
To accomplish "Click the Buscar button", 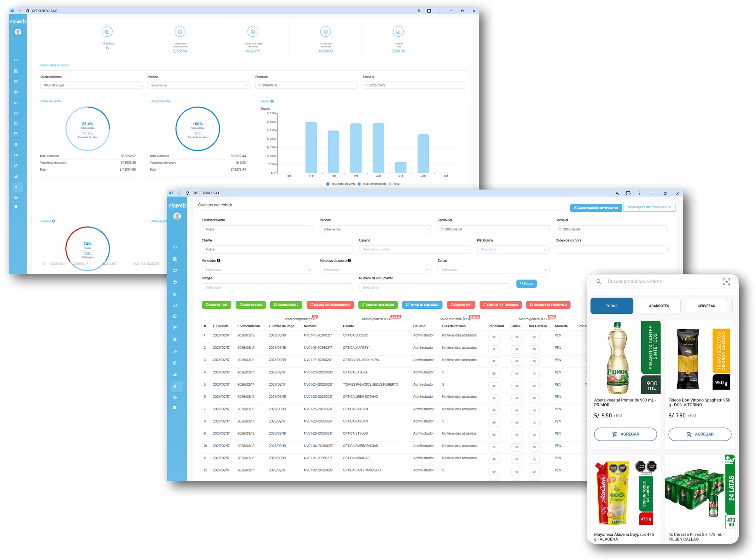I will [x=526, y=284].
